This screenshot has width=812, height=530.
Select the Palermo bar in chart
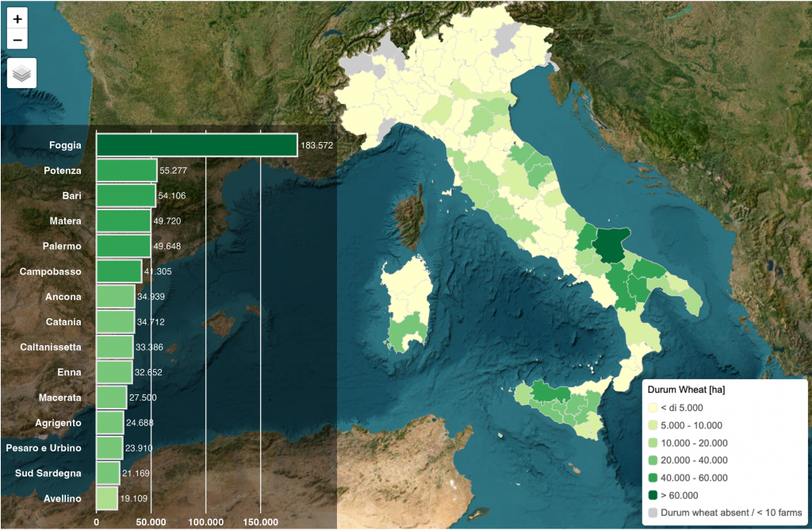coord(124,246)
